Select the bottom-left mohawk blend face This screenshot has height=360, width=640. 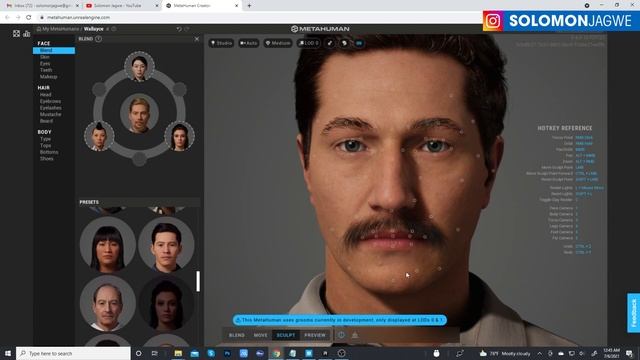click(99, 136)
